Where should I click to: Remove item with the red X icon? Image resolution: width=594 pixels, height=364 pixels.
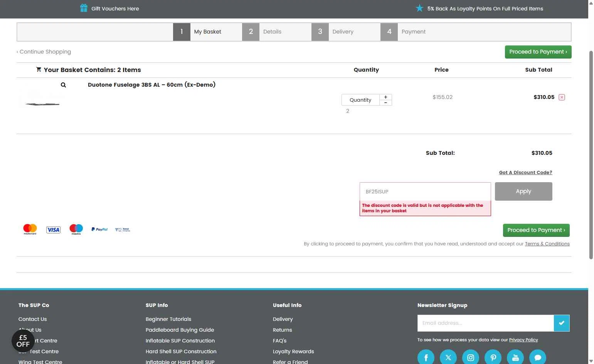(x=562, y=97)
